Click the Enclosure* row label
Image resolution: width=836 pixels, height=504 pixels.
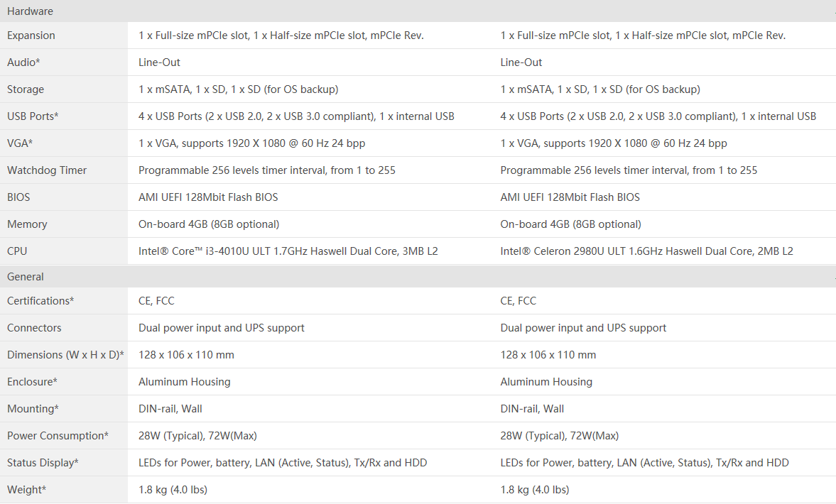32,381
